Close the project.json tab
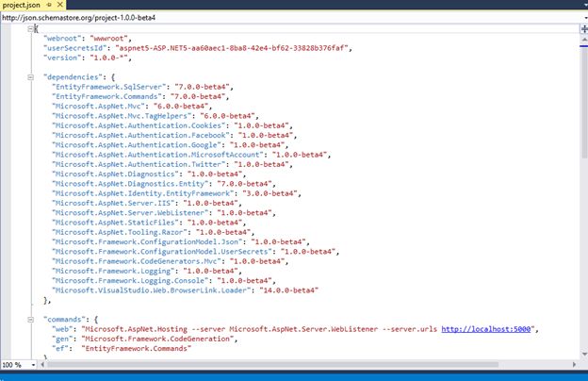 (59, 5)
